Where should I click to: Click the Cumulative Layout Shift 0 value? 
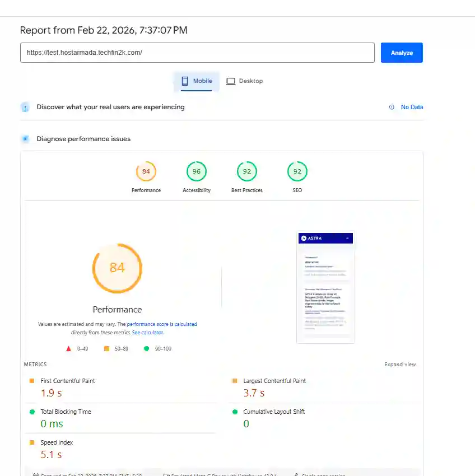click(246, 424)
